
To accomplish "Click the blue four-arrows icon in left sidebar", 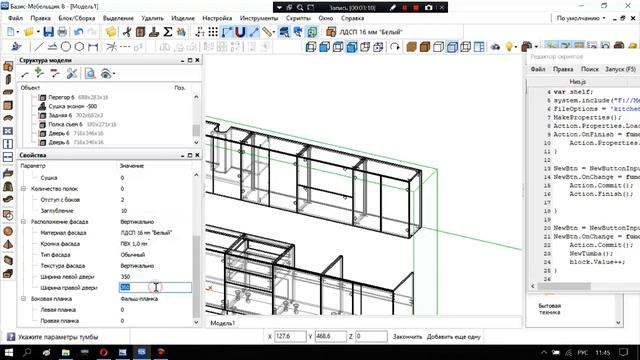I will click(8, 131).
